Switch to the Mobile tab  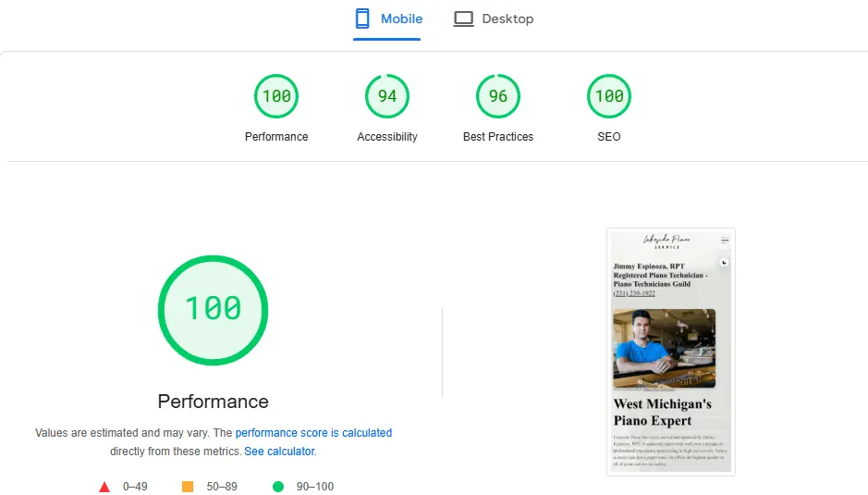[x=387, y=19]
